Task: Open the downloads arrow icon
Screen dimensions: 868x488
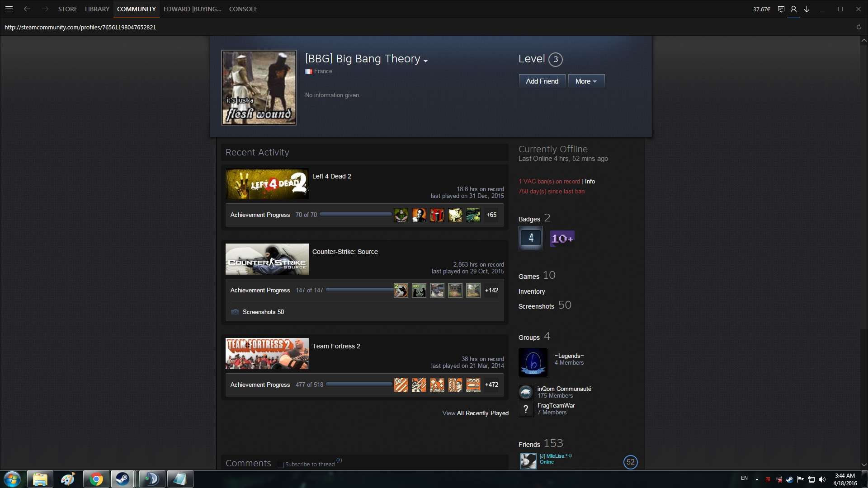Action: click(807, 9)
